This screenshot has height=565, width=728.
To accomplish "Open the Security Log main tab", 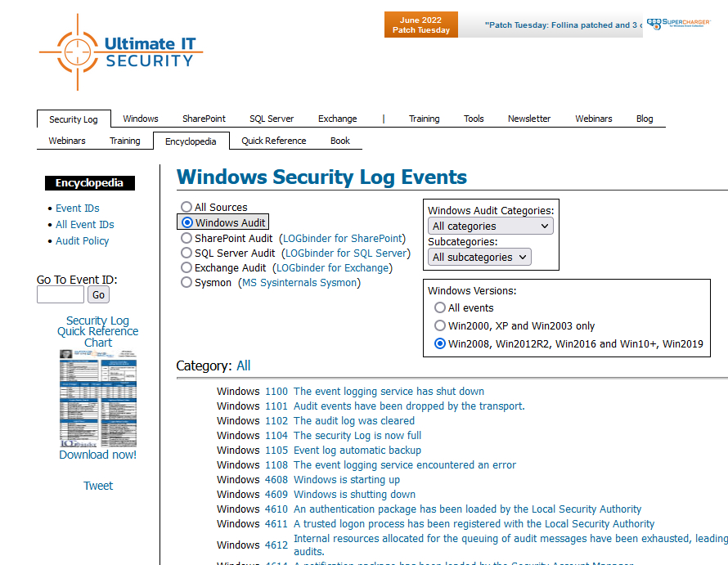I will tap(74, 119).
